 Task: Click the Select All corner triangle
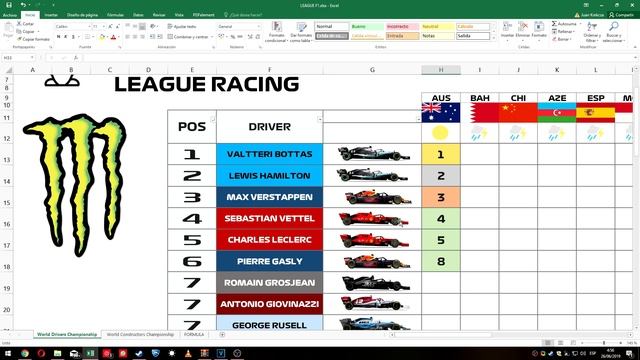(x=8, y=70)
